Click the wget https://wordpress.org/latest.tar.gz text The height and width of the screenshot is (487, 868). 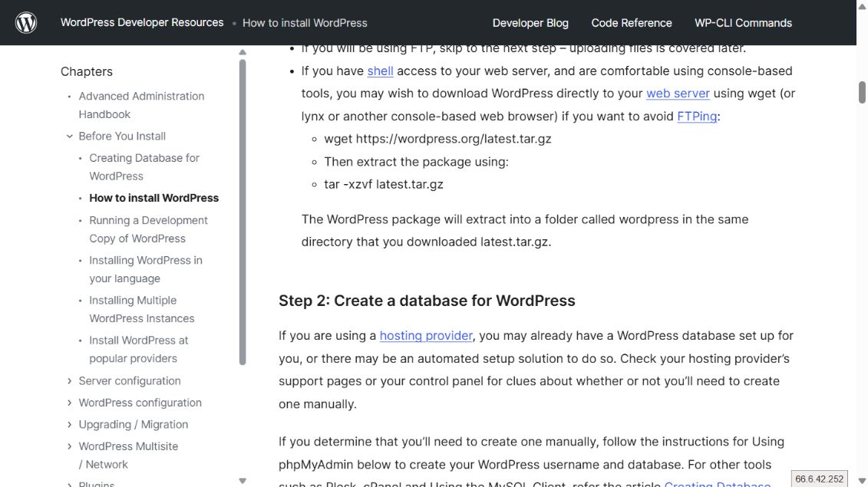coord(437,139)
